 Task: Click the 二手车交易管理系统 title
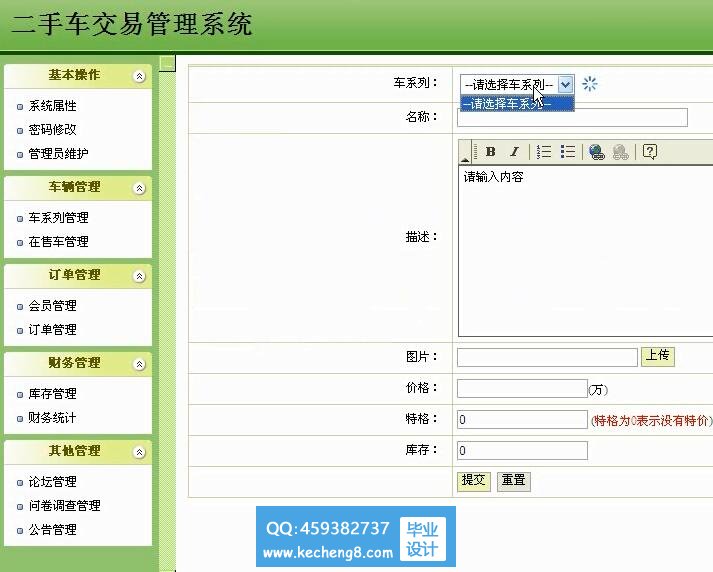[x=132, y=24]
